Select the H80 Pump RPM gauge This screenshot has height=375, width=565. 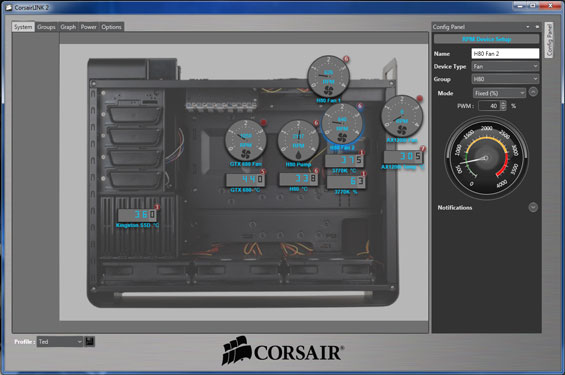coord(298,141)
